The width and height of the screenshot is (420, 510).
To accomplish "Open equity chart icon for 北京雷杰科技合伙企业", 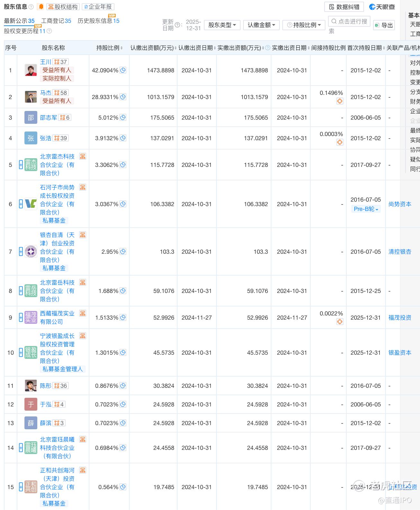I will [x=83, y=157].
